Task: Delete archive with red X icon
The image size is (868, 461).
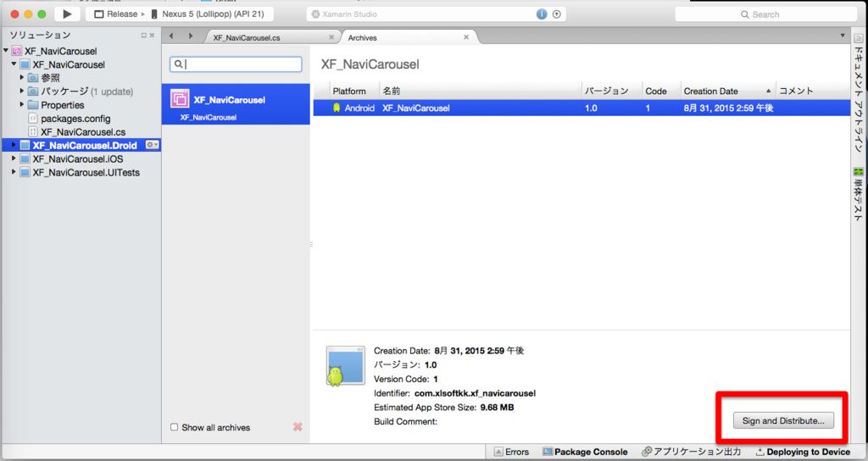Action: (x=298, y=427)
